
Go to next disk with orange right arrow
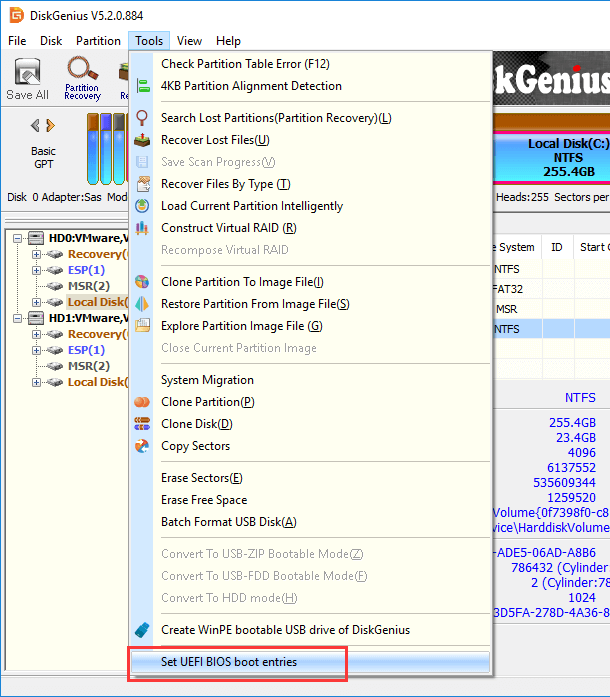coord(50,125)
